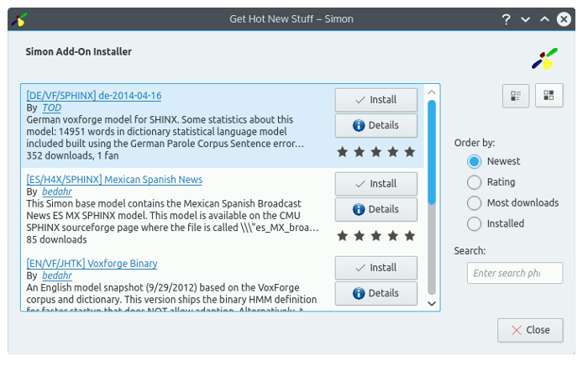Show details for German voxforge model

point(376,125)
